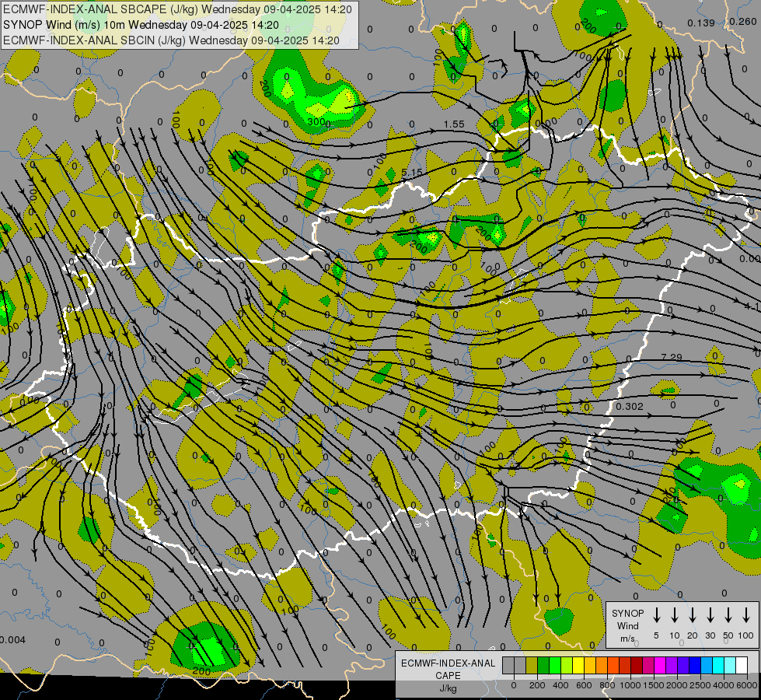Viewport: 761px width, 700px height.
Task: Click the '0.004' value on the map
Action: click(12, 640)
